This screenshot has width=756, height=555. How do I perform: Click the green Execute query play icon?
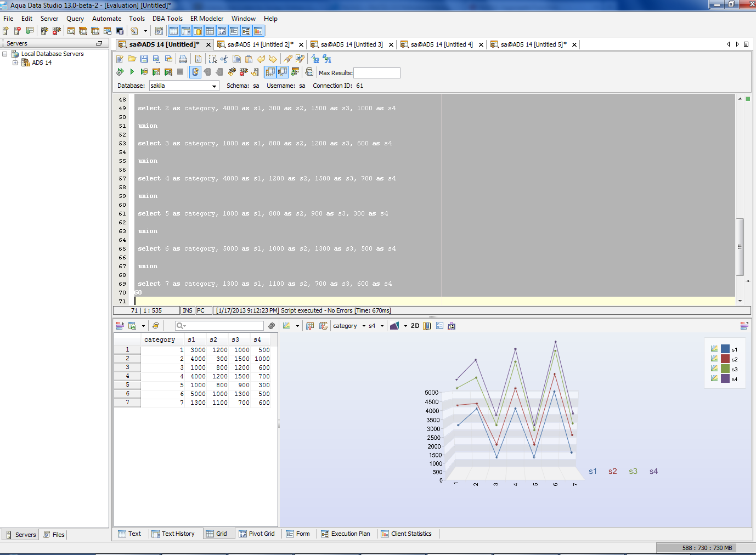(x=132, y=72)
